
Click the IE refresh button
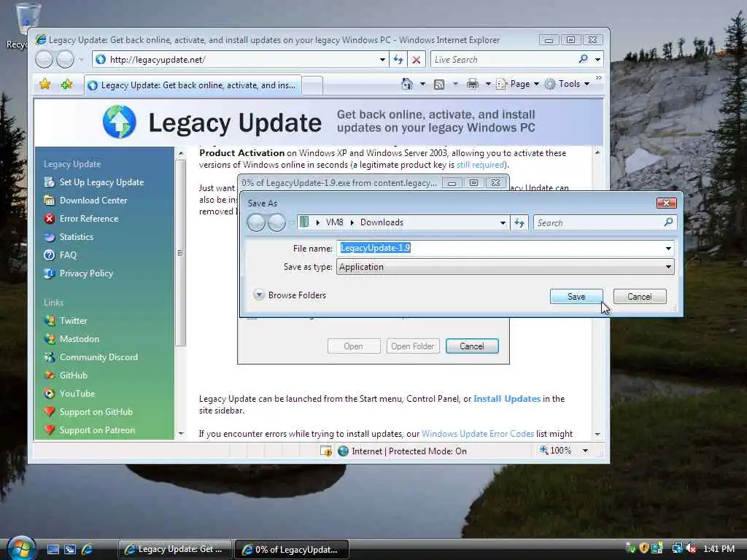(398, 60)
